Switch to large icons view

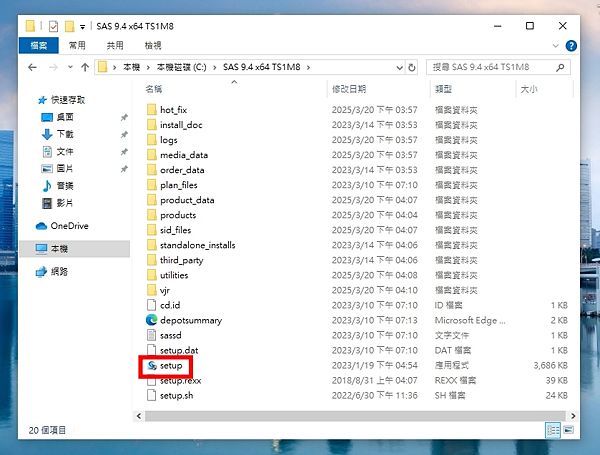tap(570, 430)
